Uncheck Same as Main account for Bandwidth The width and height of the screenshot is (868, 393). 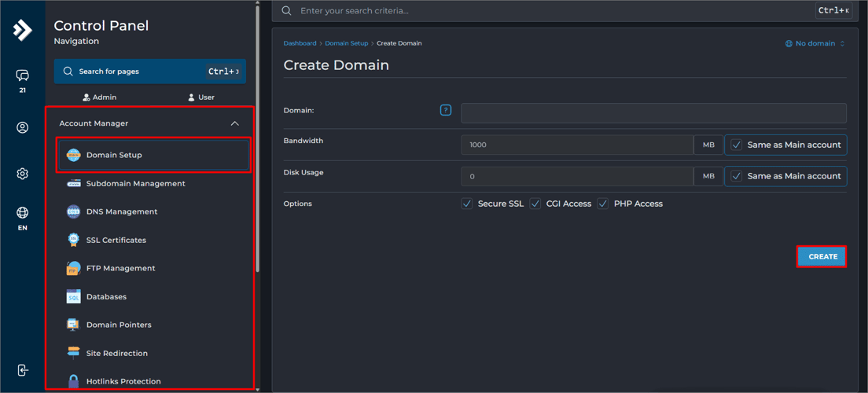click(x=736, y=145)
